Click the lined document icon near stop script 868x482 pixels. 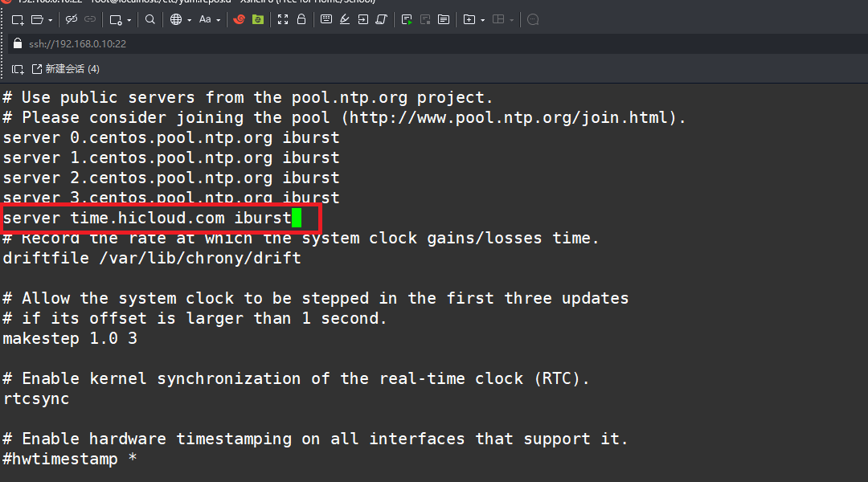pyautogui.click(x=444, y=20)
